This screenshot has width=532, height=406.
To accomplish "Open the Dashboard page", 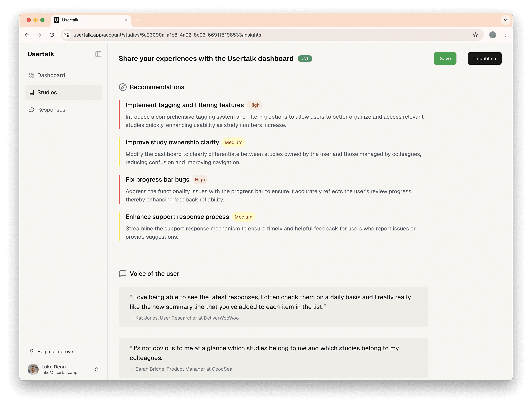I will coord(63,75).
